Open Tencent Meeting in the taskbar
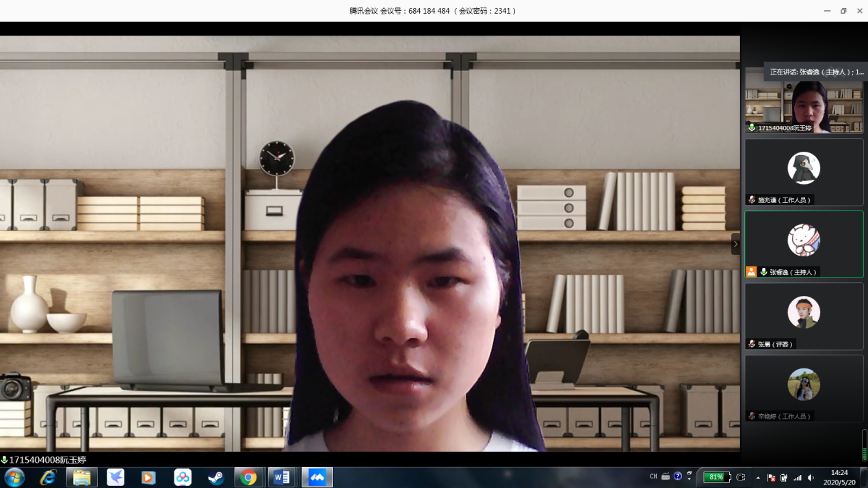Image resolution: width=868 pixels, height=488 pixels. point(317,477)
